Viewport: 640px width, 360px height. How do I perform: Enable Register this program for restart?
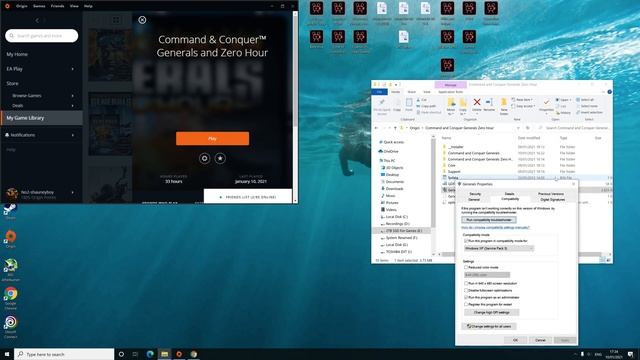click(466, 304)
